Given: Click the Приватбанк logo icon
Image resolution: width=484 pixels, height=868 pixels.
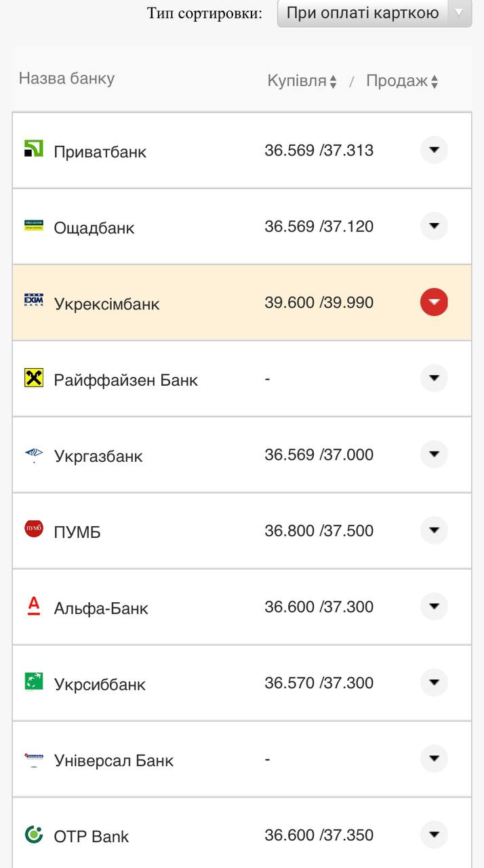Looking at the screenshot, I should click(33, 149).
